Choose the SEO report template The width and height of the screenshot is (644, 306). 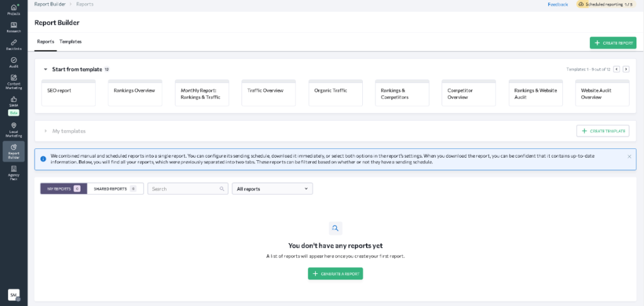coord(69,93)
